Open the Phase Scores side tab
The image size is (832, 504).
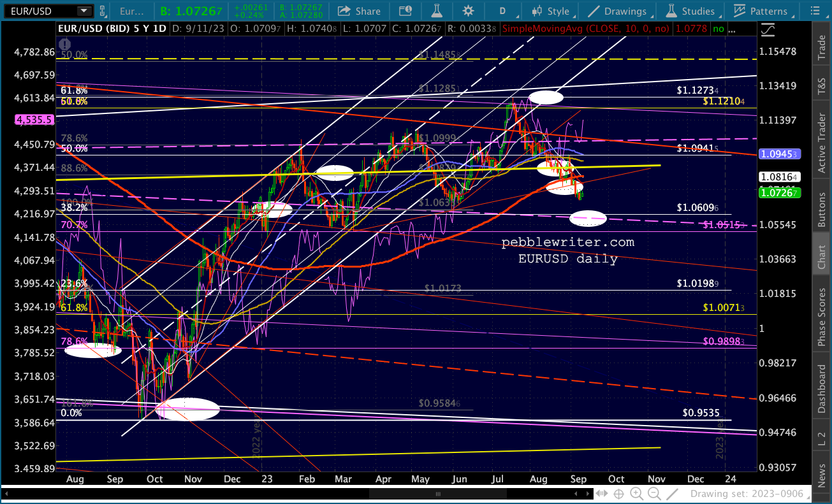pos(822,316)
